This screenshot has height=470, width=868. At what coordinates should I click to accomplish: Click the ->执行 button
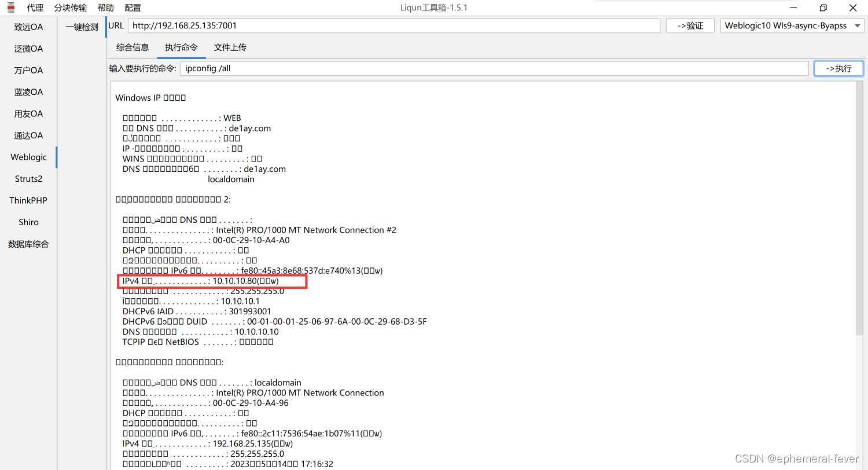(838, 68)
